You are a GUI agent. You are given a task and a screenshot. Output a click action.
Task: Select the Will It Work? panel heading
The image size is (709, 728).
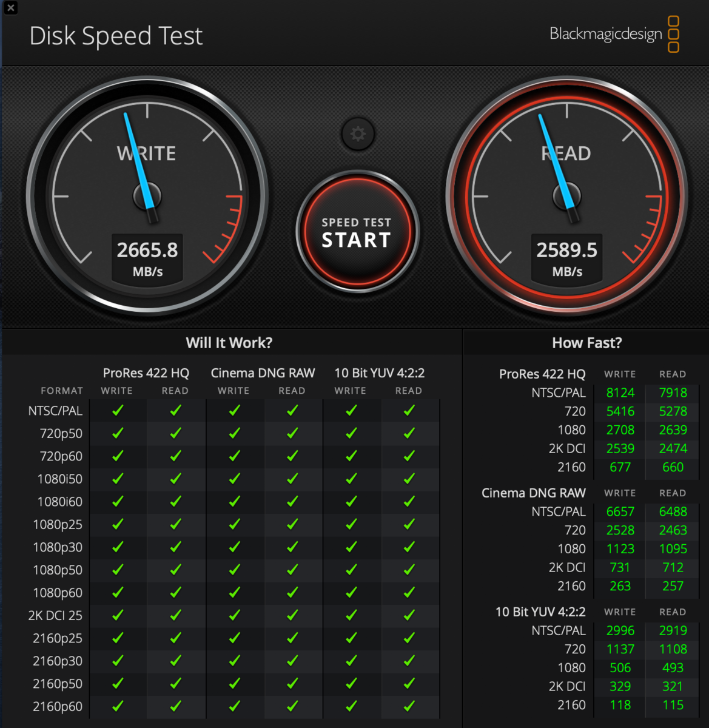point(229,343)
